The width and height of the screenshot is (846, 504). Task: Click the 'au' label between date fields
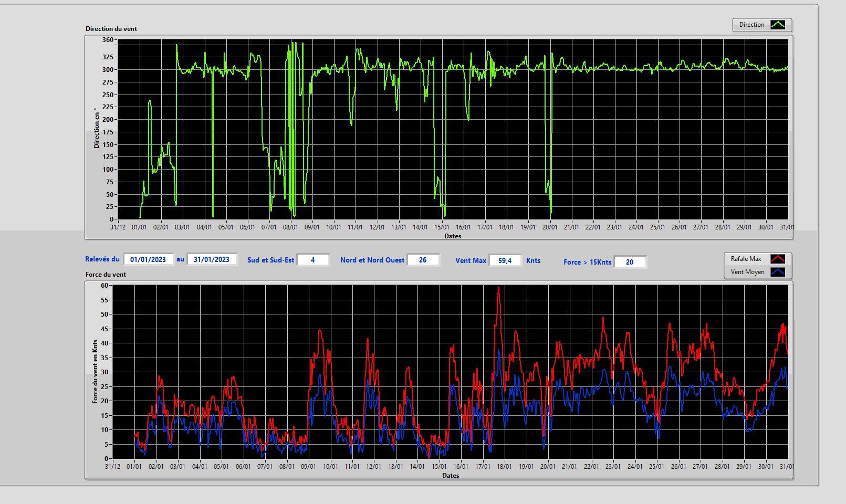pyautogui.click(x=180, y=259)
